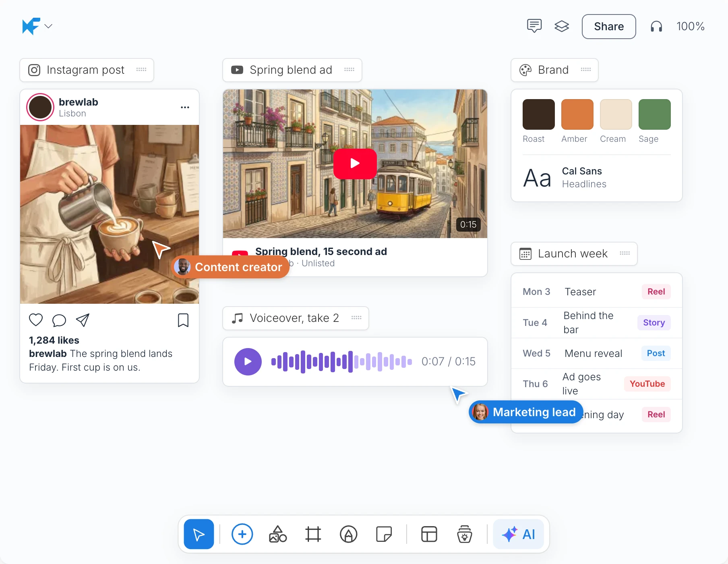Open the 100% zoom level control
The image size is (728, 564).
click(x=690, y=27)
